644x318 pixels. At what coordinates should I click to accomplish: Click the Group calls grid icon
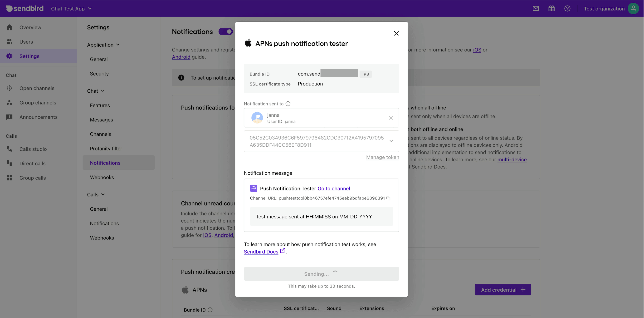point(10,178)
